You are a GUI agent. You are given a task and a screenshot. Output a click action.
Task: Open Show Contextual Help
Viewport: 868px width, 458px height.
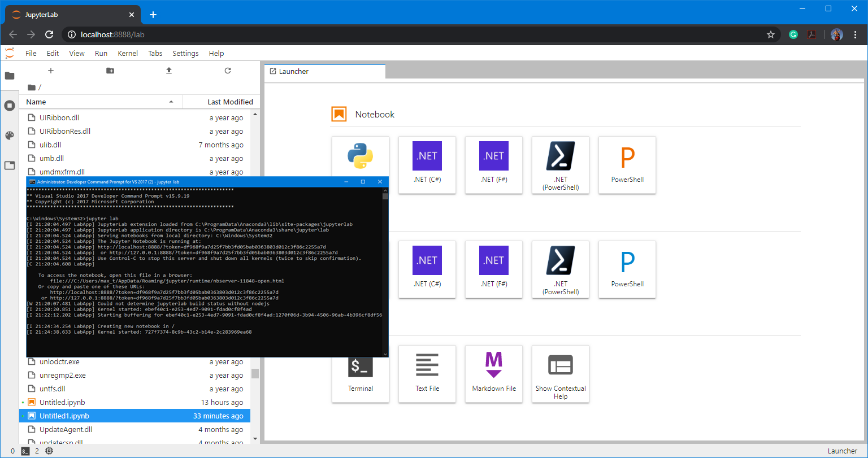pos(561,374)
